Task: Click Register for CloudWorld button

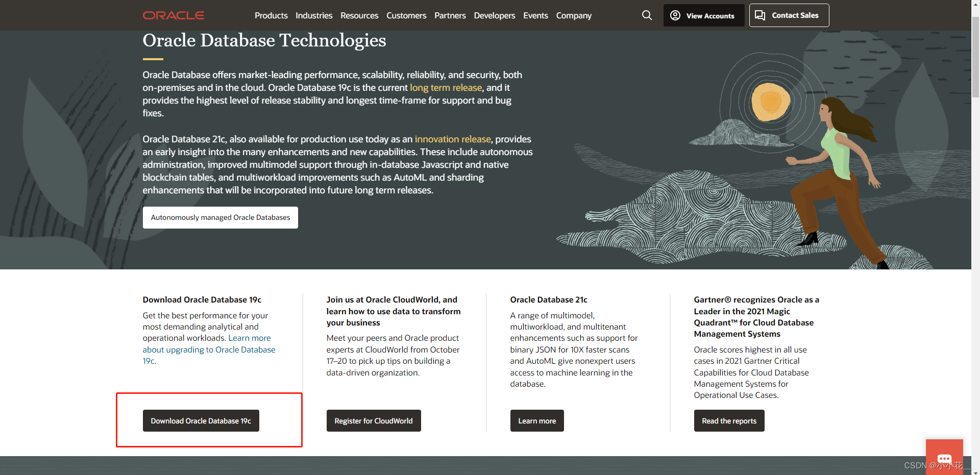Action: (x=374, y=421)
